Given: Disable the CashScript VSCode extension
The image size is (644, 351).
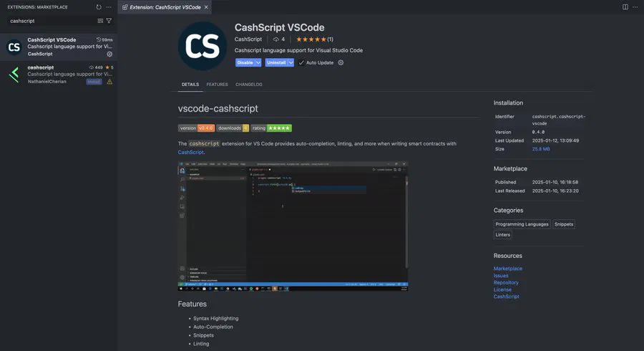Looking at the screenshot, I should 245,62.
